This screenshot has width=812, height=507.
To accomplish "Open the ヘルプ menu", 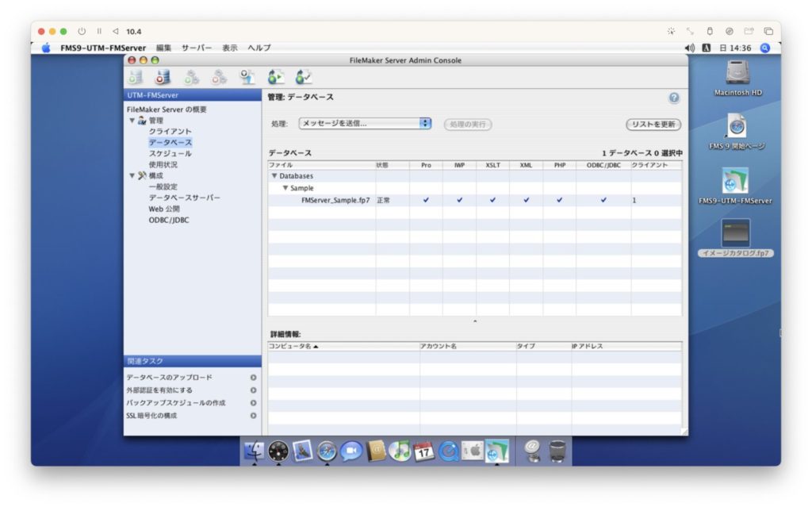I will (x=259, y=48).
